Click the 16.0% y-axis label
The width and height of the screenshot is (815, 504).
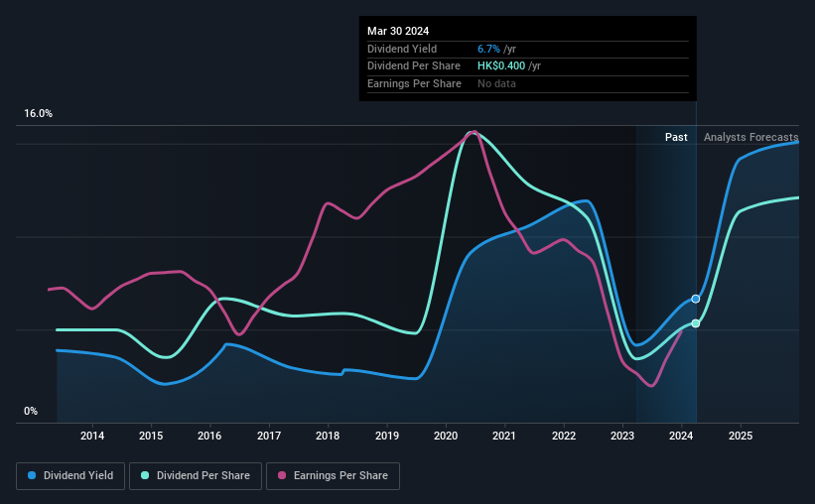pos(38,114)
